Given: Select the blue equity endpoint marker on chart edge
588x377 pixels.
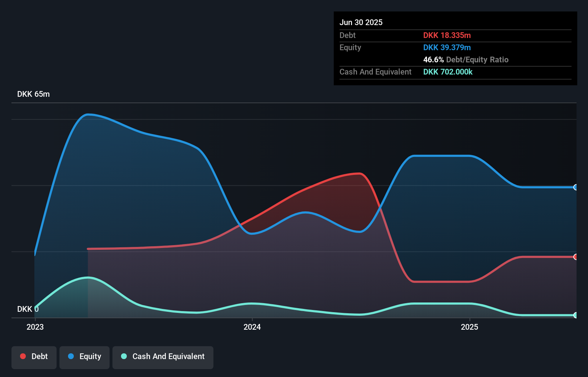Looking at the screenshot, I should coord(576,187).
